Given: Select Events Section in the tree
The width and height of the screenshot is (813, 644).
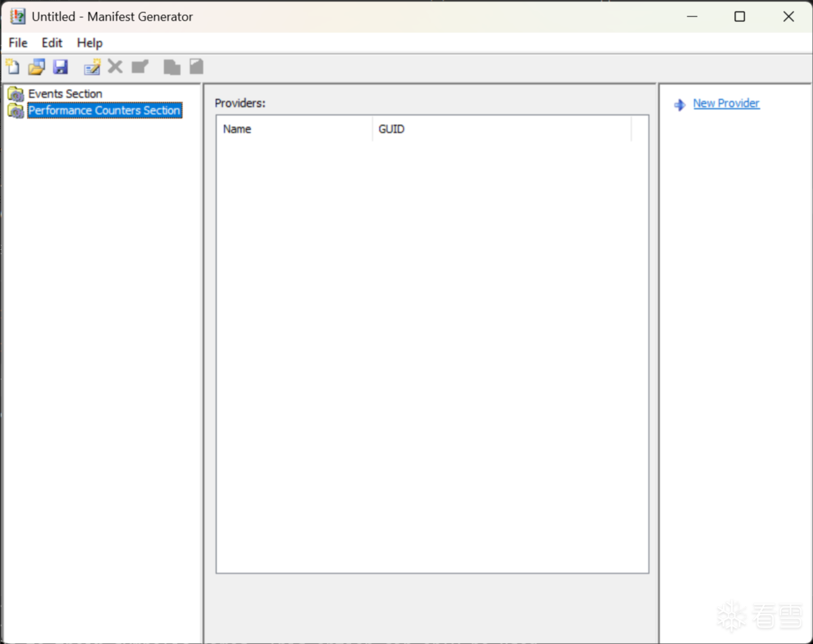Looking at the screenshot, I should [65, 94].
